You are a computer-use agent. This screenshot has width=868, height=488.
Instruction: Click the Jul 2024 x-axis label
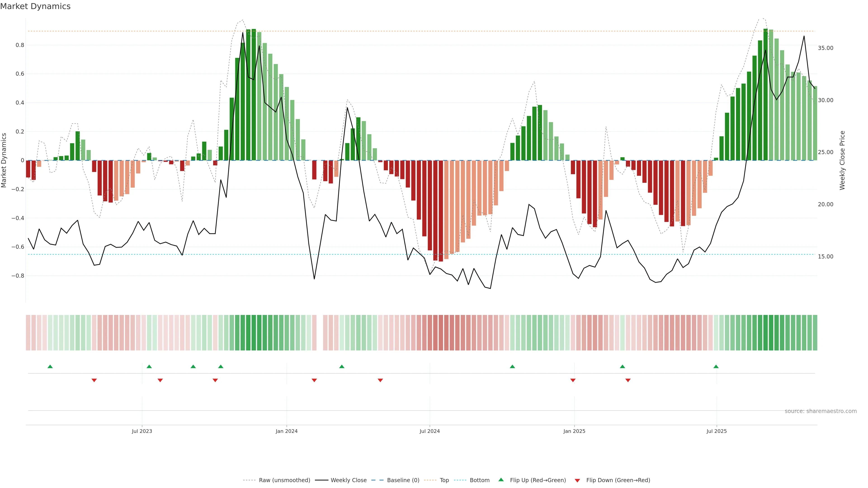pyautogui.click(x=430, y=431)
